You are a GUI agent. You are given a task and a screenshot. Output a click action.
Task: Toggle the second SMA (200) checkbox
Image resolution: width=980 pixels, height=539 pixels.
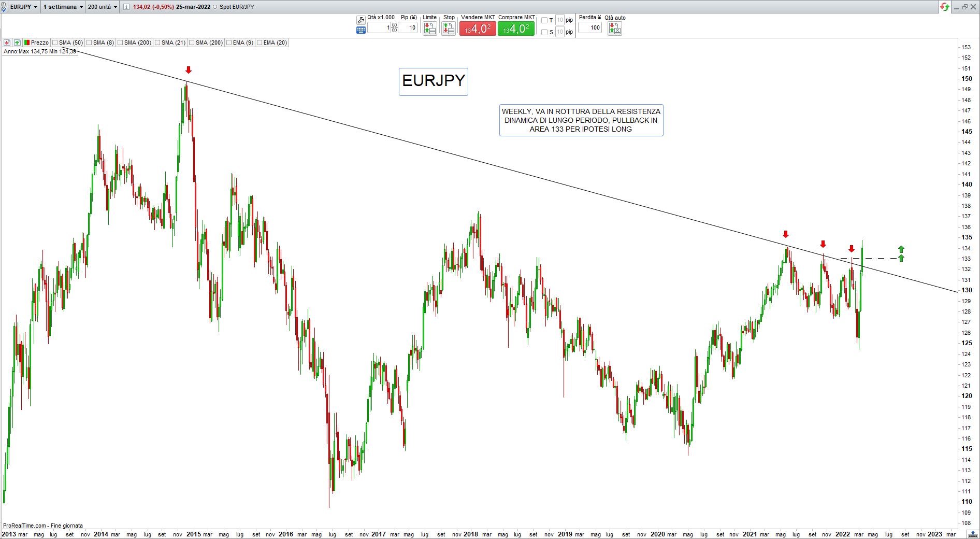click(192, 42)
